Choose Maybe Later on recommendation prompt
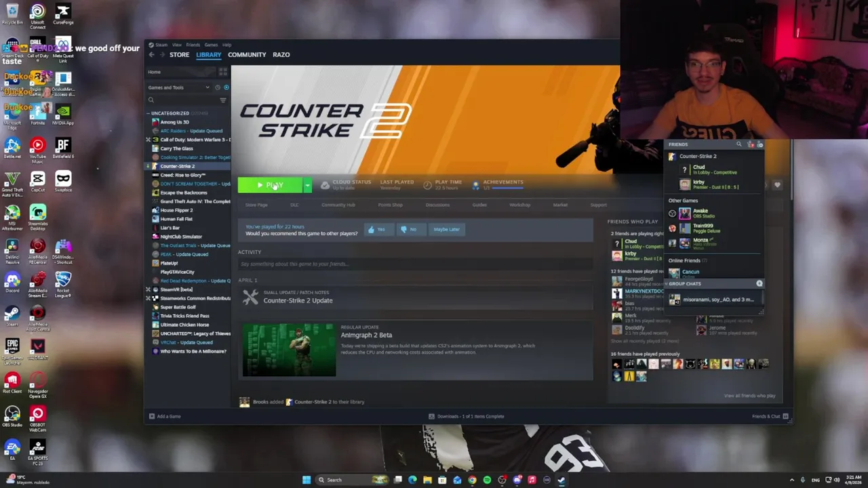 point(446,229)
